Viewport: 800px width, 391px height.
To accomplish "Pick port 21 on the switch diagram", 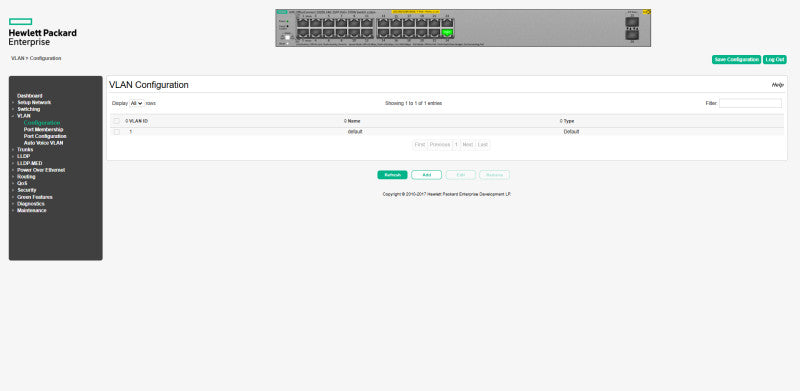I will 434,23.
